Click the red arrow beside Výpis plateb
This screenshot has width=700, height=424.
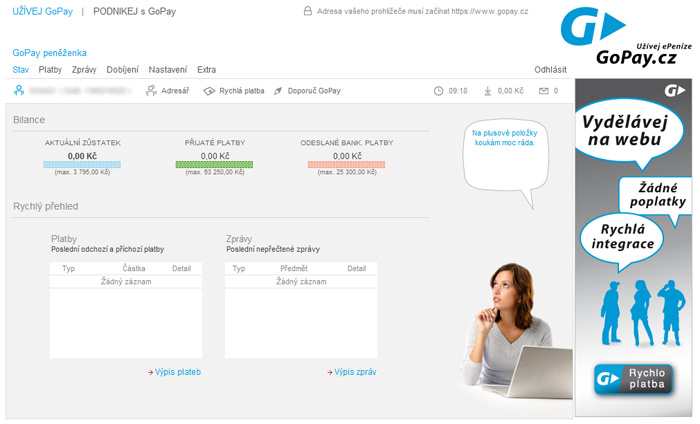[150, 372]
